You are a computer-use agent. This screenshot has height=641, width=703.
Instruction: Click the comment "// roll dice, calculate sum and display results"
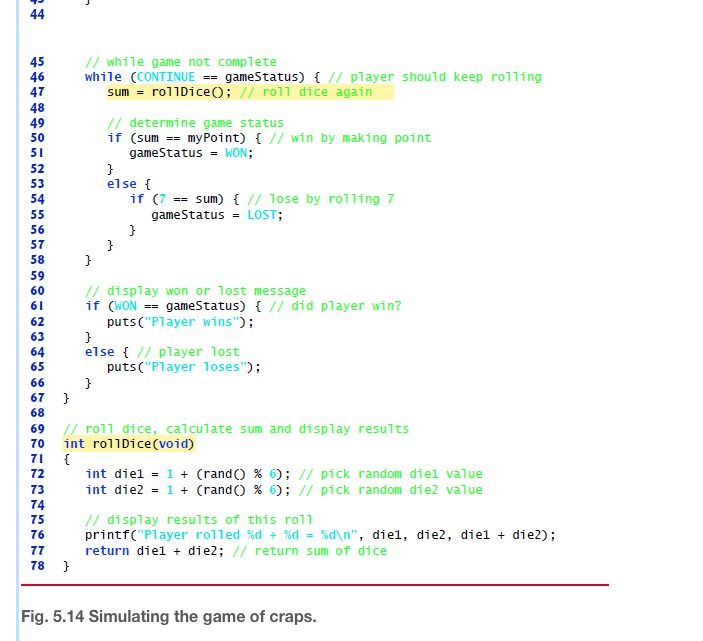coord(236,429)
